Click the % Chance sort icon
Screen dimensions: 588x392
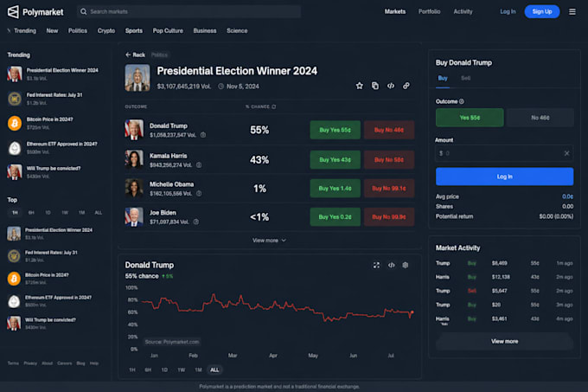(274, 107)
